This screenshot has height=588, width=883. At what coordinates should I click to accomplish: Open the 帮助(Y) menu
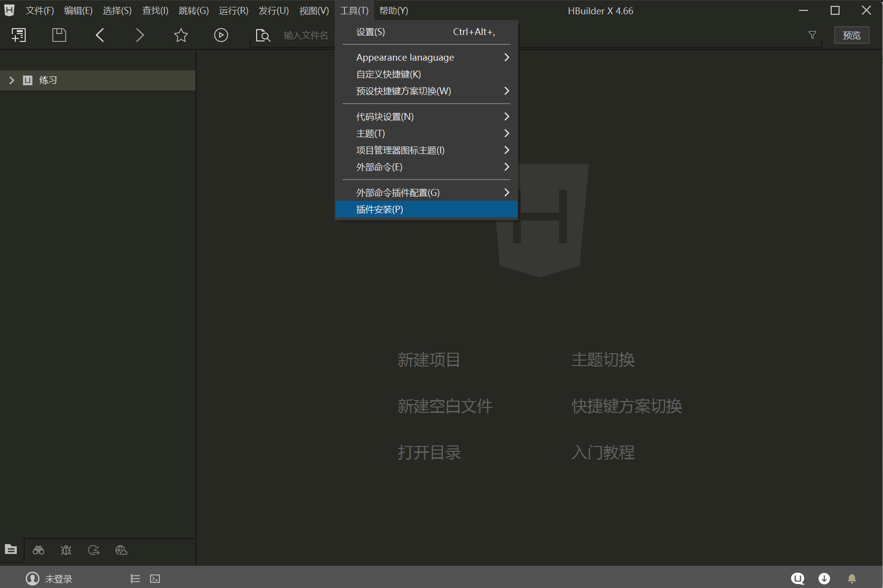click(x=393, y=10)
